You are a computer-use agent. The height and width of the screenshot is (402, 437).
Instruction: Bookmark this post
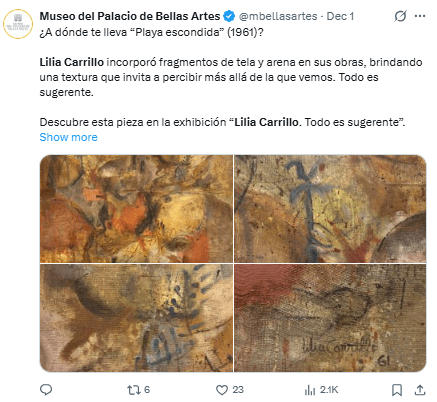pos(397,390)
